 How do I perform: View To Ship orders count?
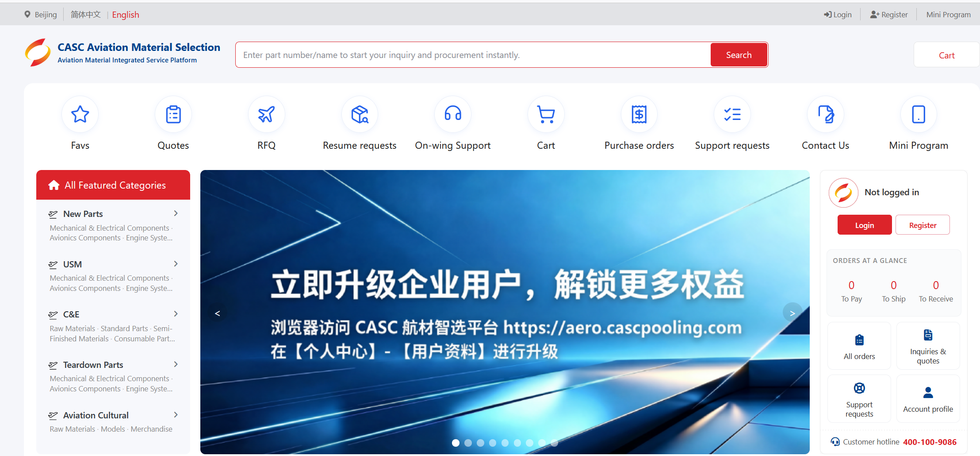pyautogui.click(x=893, y=291)
